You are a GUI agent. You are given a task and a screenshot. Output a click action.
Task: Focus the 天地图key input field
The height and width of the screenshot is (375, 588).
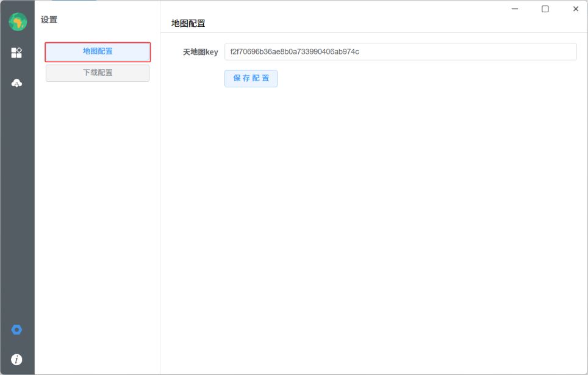coord(400,52)
